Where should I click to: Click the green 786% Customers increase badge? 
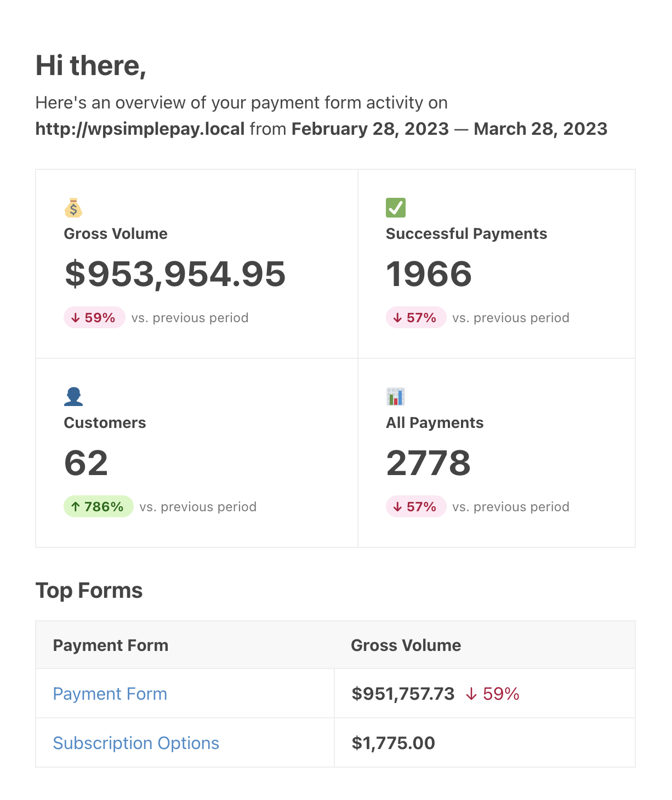[x=98, y=507]
